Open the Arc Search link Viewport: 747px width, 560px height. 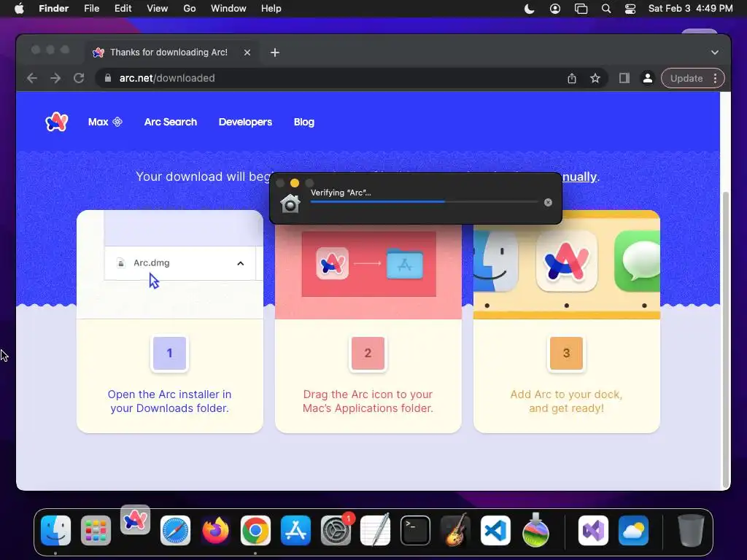[171, 122]
